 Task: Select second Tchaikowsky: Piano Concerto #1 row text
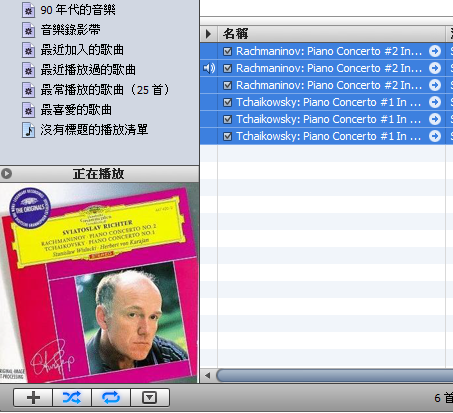coord(329,119)
